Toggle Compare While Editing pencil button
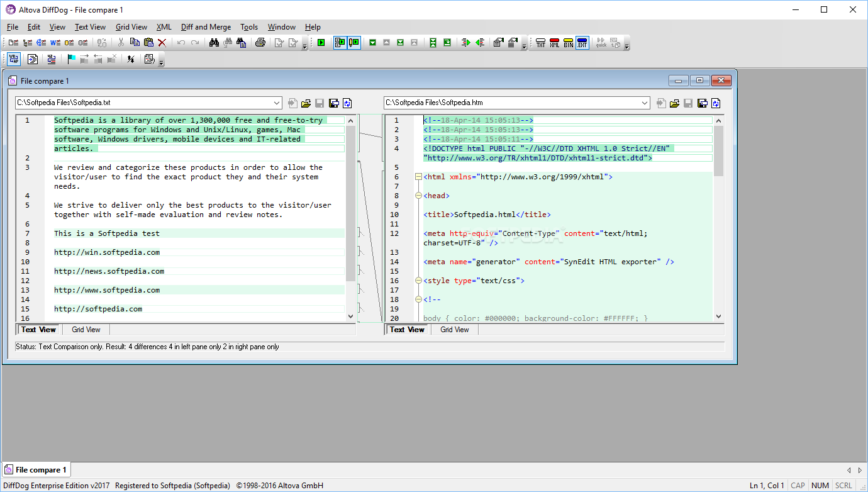The width and height of the screenshot is (868, 492). 354,43
